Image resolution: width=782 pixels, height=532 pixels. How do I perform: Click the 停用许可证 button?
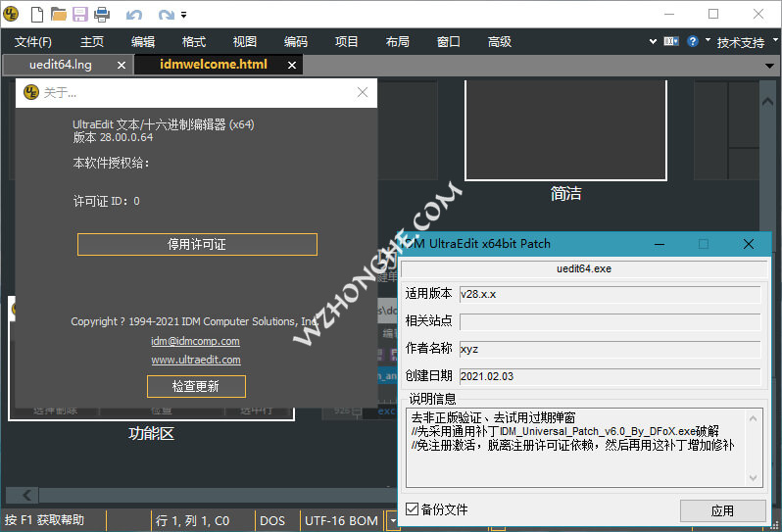197,244
